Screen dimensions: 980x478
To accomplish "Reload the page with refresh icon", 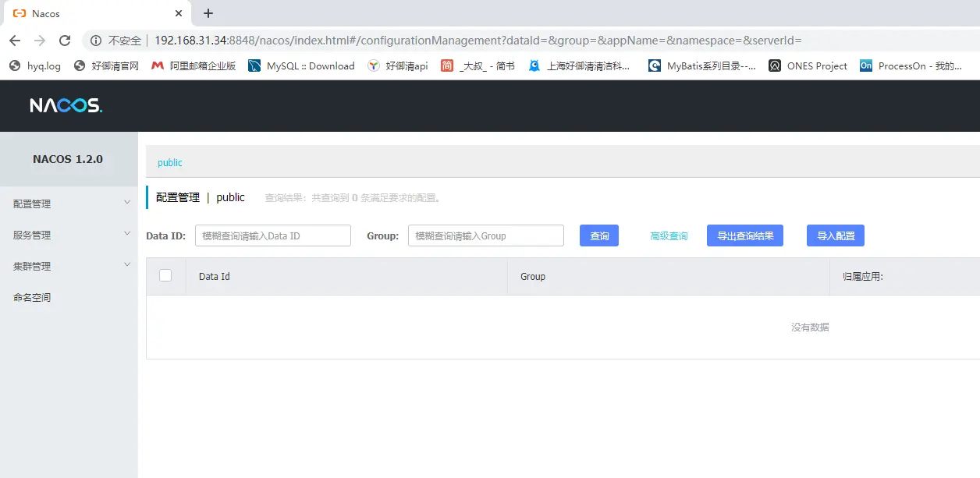I will [x=65, y=41].
